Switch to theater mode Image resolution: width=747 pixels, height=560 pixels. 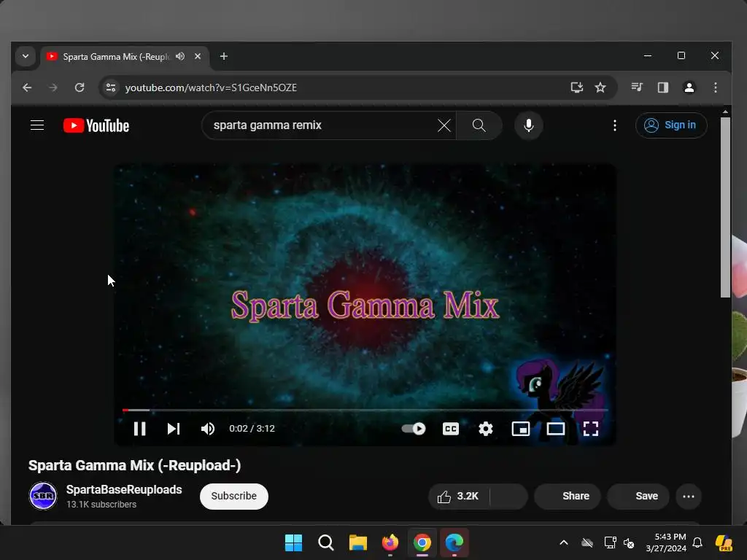pyautogui.click(x=555, y=429)
